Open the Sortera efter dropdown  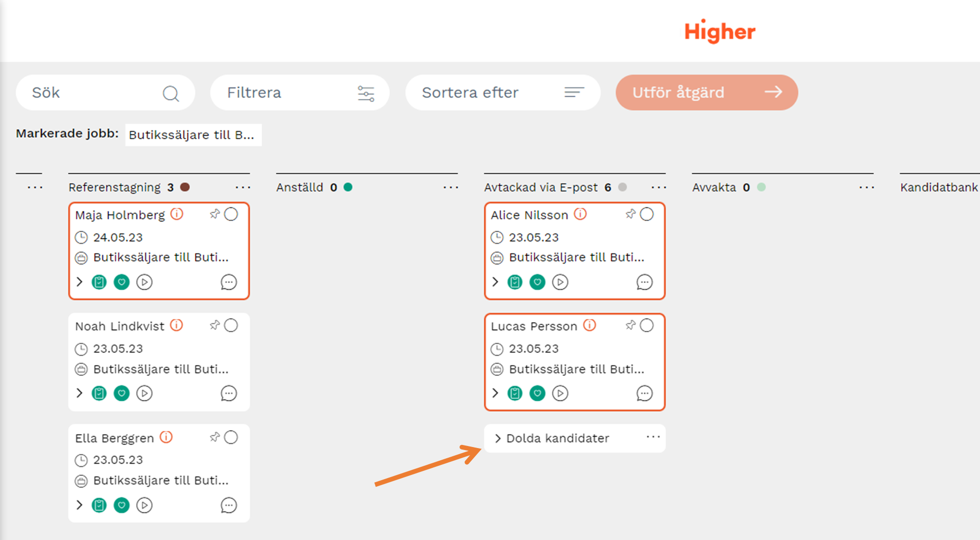coord(502,92)
